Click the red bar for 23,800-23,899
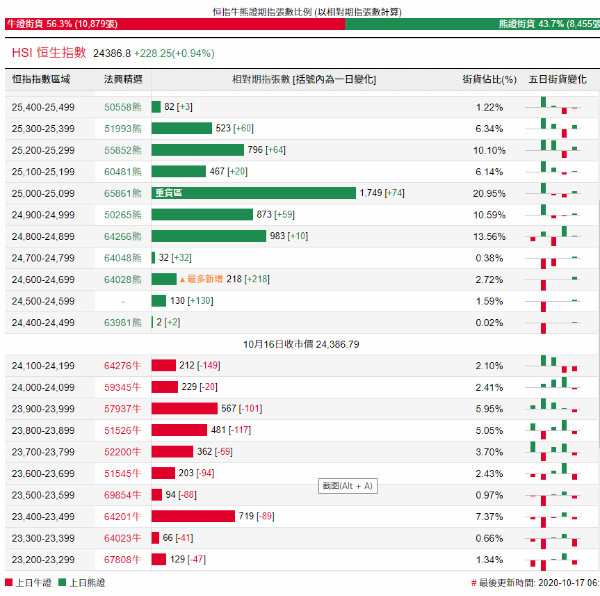Viewport: 600px width, 596px height. (179, 430)
